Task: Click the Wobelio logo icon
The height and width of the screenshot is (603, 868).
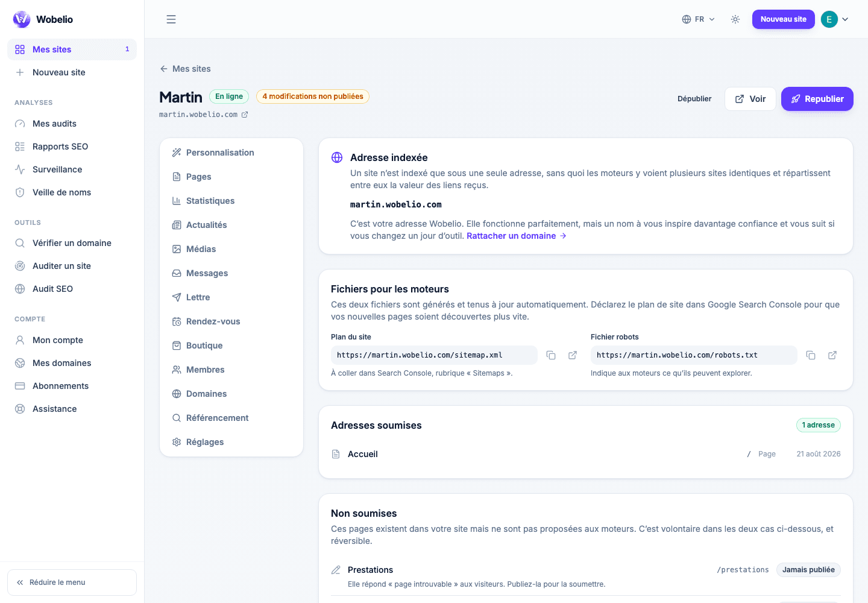Action: (22, 19)
